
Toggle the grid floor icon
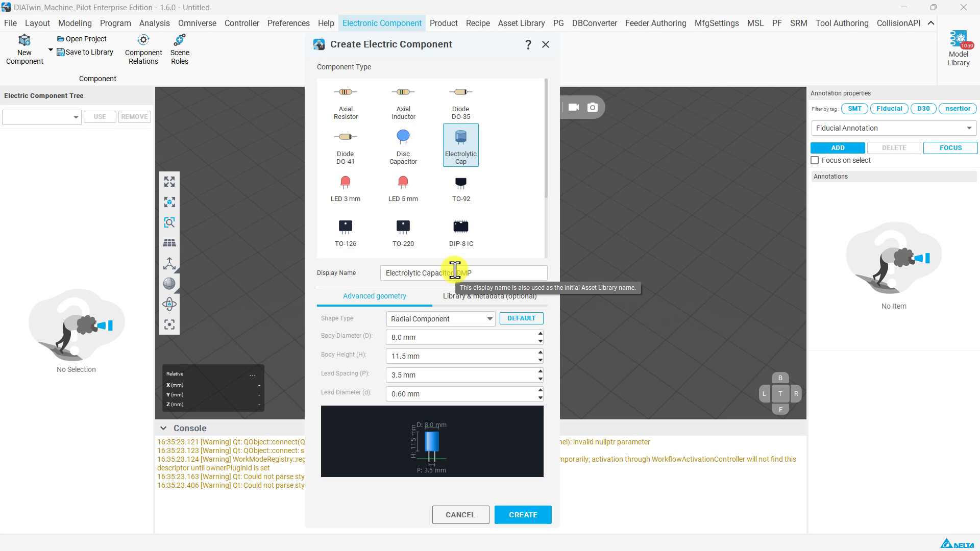[x=169, y=243]
